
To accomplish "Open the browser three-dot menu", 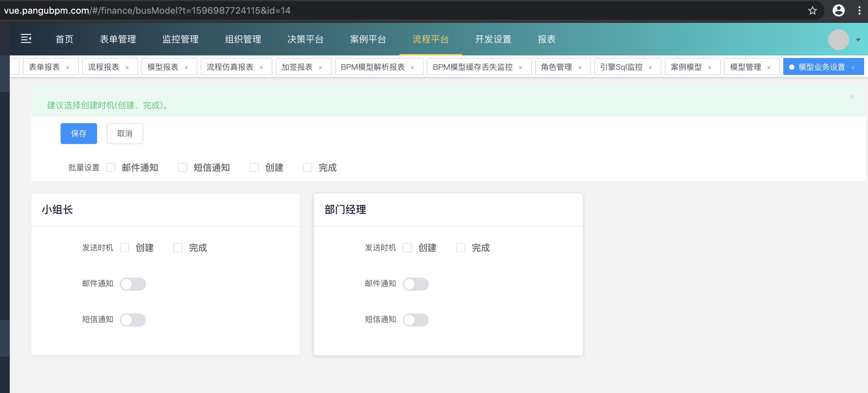I will (859, 10).
